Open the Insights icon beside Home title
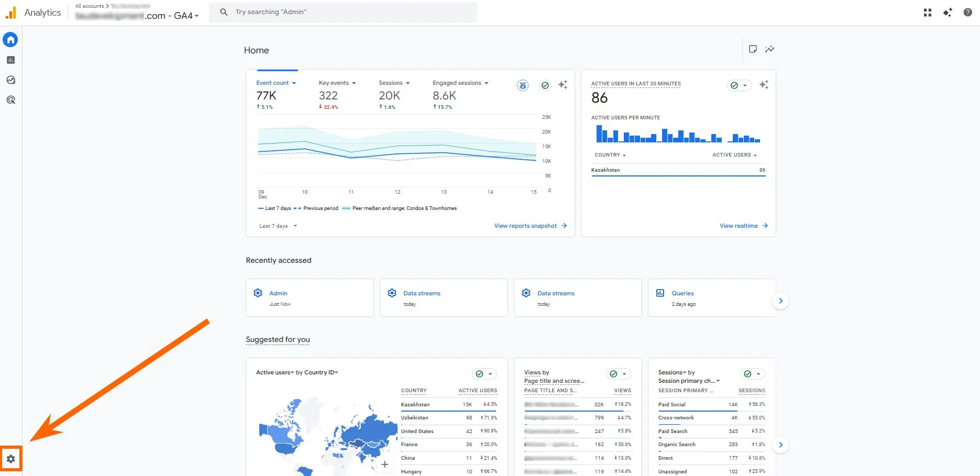Viewport: 980px width, 476px height. point(769,49)
